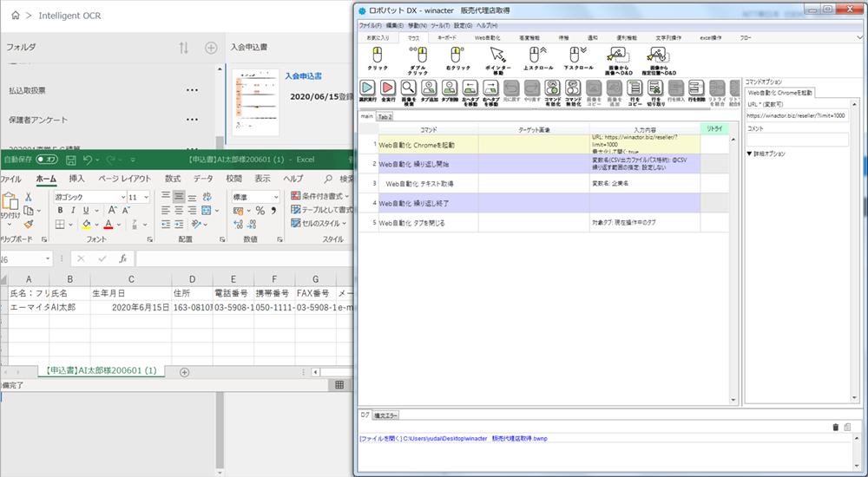Open the 構文エラー log tab
Screen dimensions: 868x477
coord(386,415)
